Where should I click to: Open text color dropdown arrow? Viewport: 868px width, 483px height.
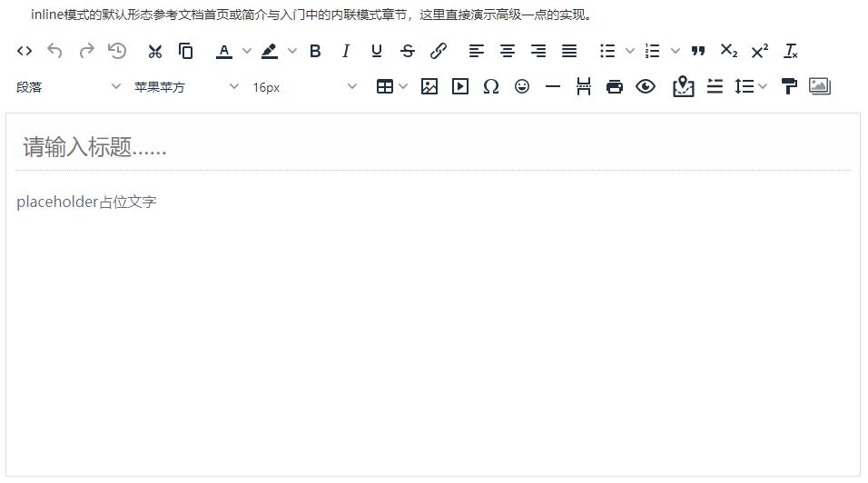pos(247,51)
